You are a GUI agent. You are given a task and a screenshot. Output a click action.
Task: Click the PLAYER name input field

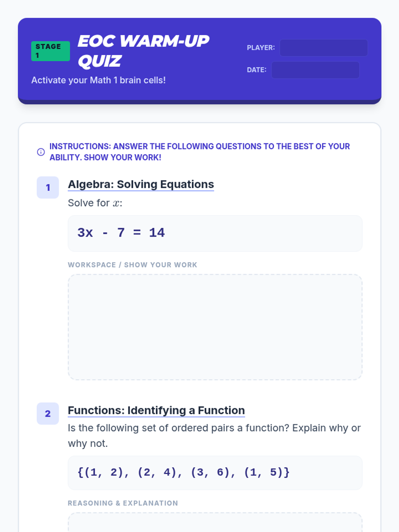point(324,48)
